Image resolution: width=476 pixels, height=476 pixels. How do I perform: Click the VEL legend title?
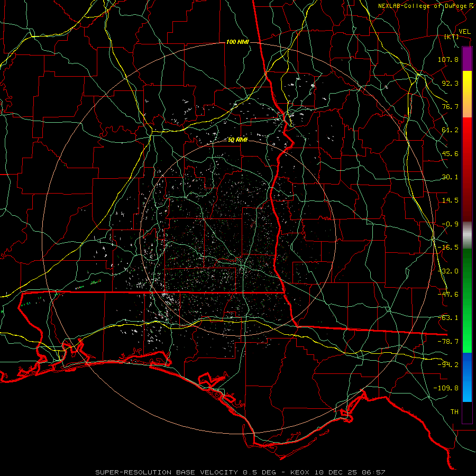(x=464, y=32)
